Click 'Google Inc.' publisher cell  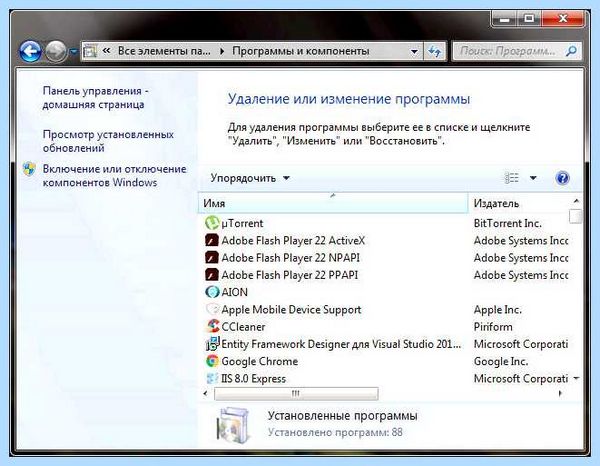point(501,361)
